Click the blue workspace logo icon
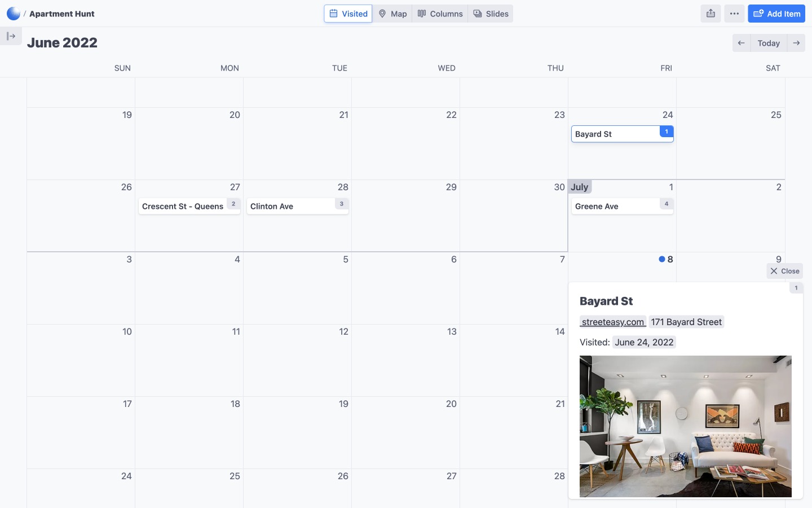The width and height of the screenshot is (812, 508). coord(12,13)
